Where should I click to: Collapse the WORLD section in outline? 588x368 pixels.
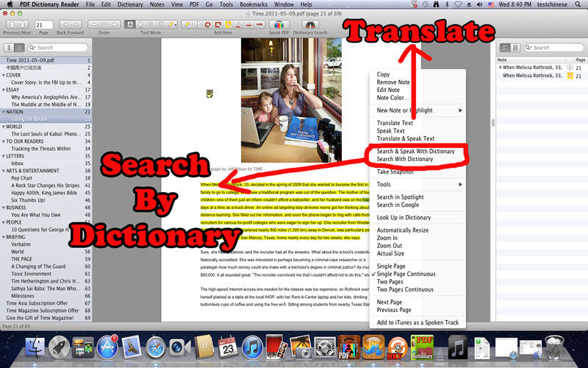[x=4, y=127]
